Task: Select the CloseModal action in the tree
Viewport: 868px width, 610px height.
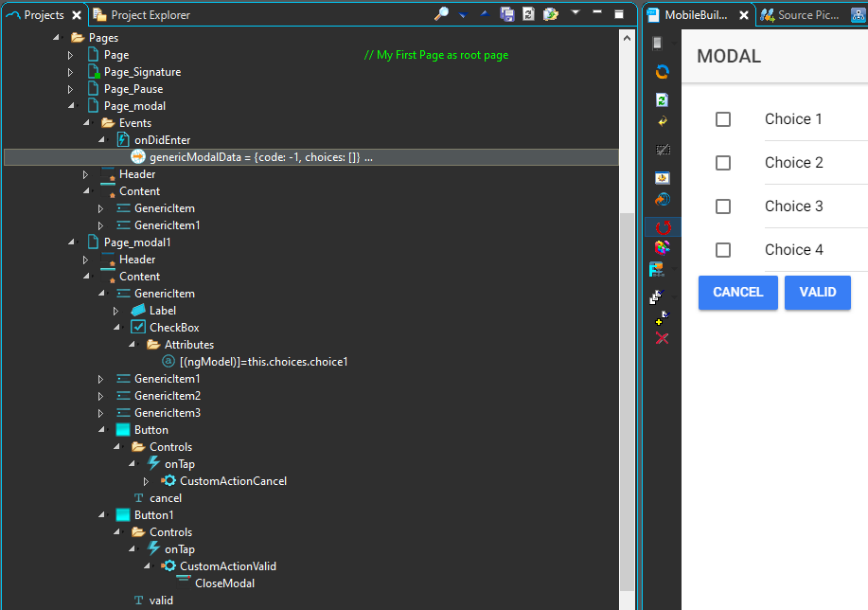Action: coord(223,583)
